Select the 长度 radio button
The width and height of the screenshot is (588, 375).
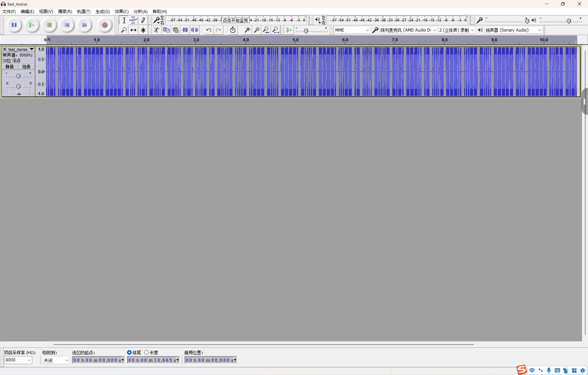click(x=147, y=352)
